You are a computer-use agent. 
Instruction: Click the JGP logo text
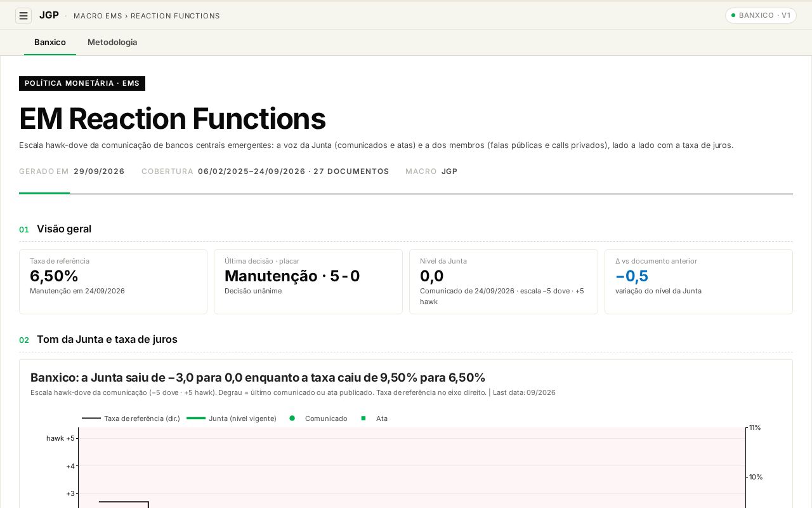coord(49,15)
